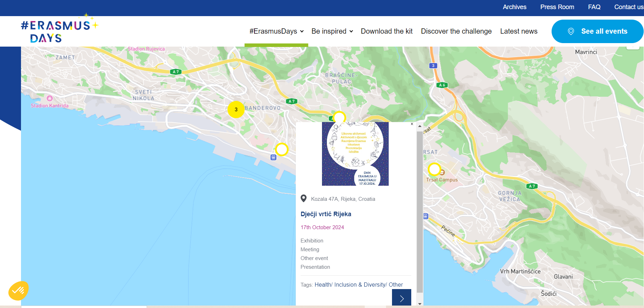Expand the Be inspired menu
The width and height of the screenshot is (644, 308).
[x=332, y=31]
